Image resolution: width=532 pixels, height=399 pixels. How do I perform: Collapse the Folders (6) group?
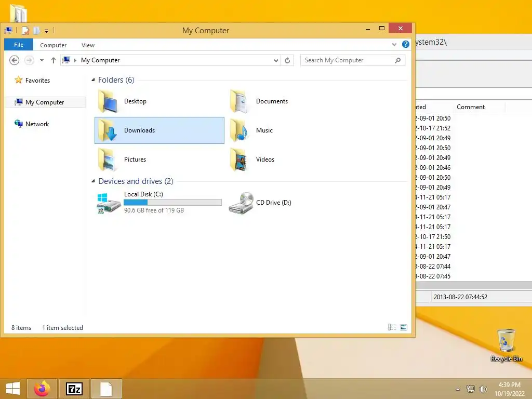(94, 80)
